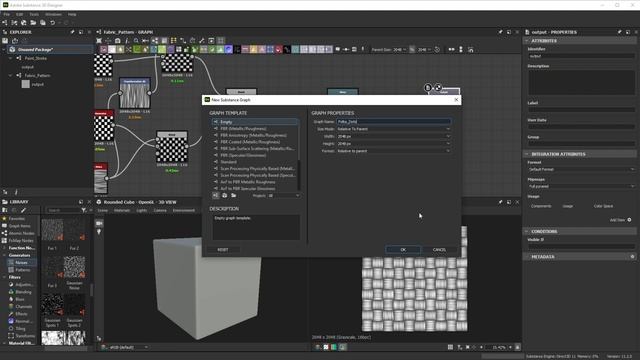Toggle the Parent Size lock between dimensions
The height and width of the screenshot is (360, 640).
pyautogui.click(x=412, y=49)
